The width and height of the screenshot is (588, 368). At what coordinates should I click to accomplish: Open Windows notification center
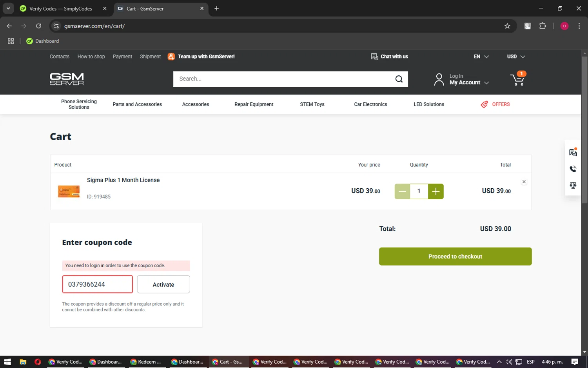[x=575, y=362]
